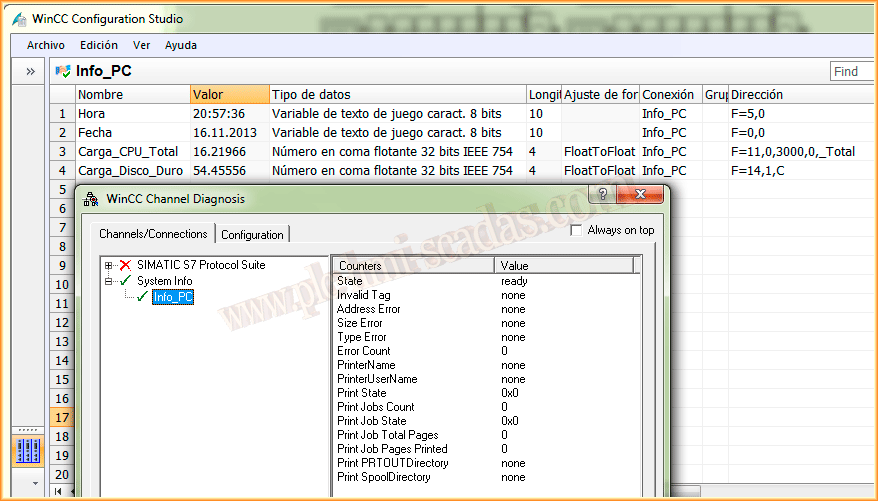
Task: Click the help question mark button in dialog
Action: coord(604,196)
